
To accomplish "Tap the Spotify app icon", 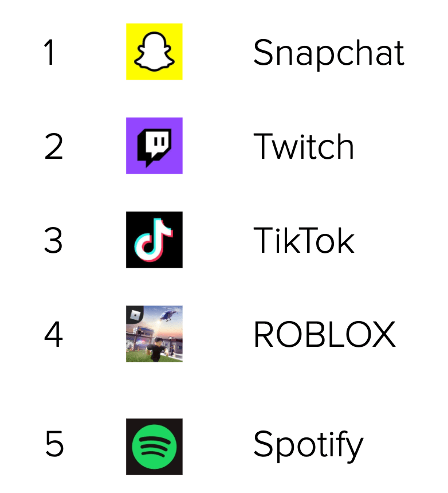I will tap(154, 447).
